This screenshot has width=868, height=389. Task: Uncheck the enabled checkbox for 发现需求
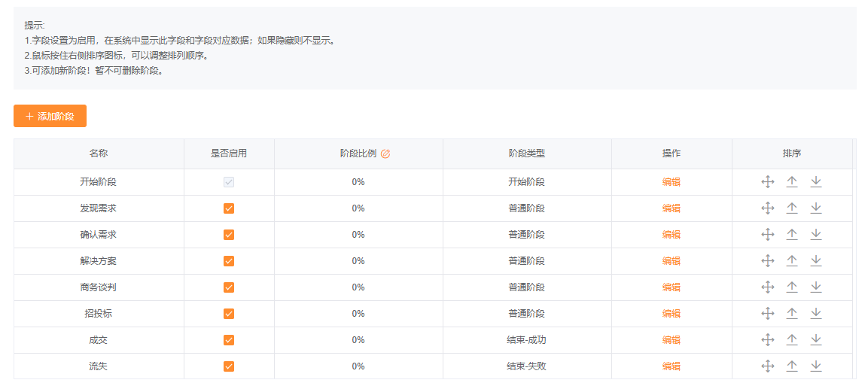229,208
